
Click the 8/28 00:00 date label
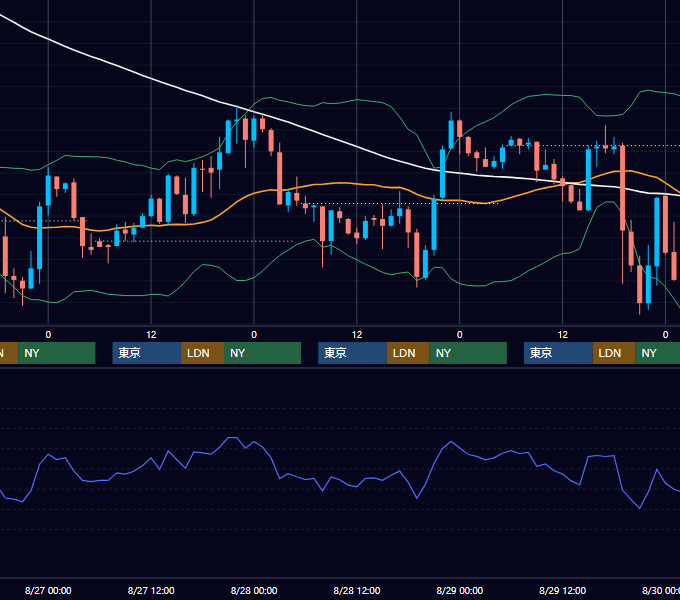[x=254, y=590]
